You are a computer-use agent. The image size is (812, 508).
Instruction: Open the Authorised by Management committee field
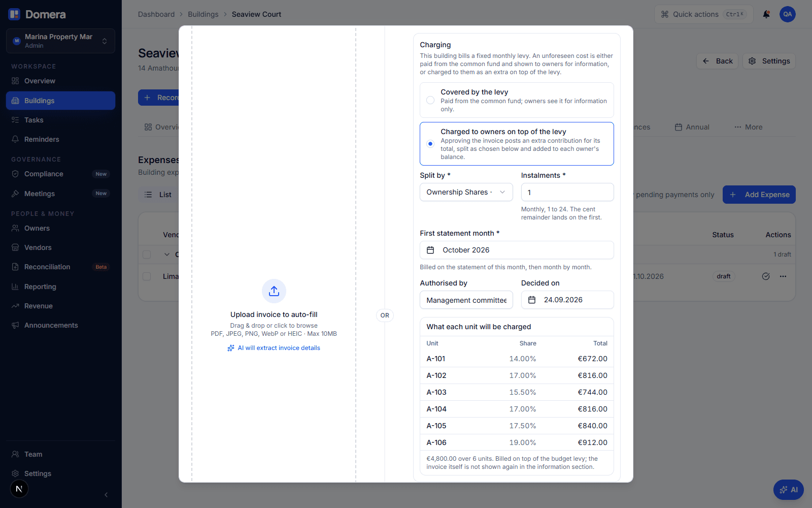click(x=466, y=300)
